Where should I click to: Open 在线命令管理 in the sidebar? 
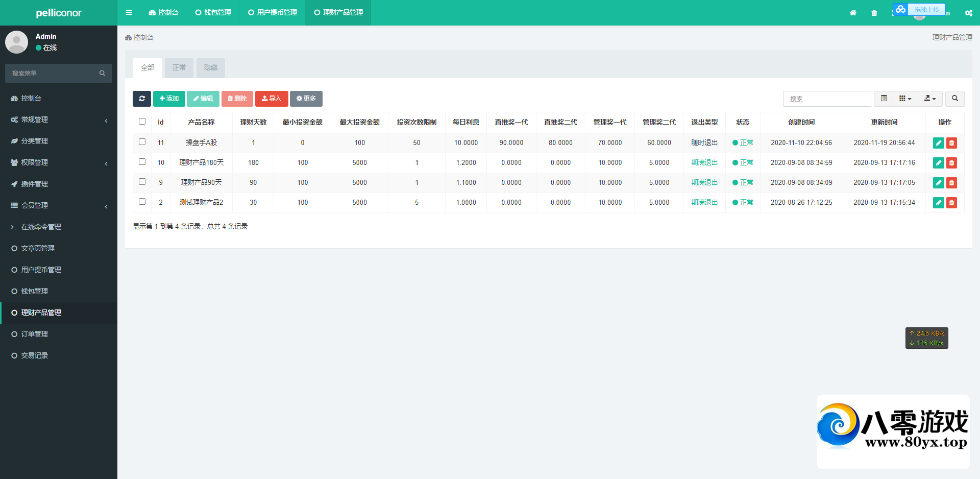(x=59, y=227)
